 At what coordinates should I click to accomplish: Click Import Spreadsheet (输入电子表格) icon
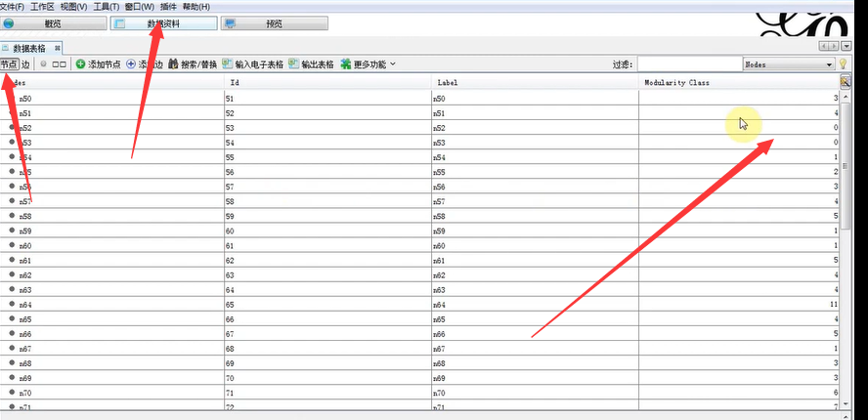pos(227,64)
